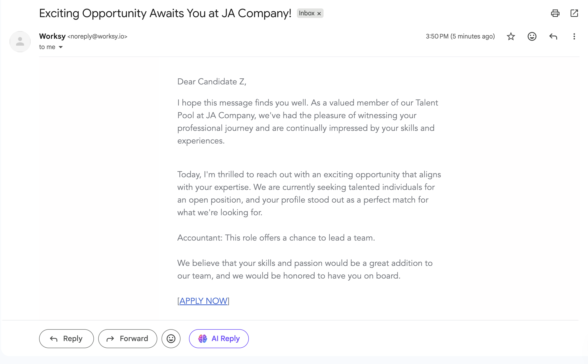Click the email subject heading
The width and height of the screenshot is (588, 364).
pos(165,13)
